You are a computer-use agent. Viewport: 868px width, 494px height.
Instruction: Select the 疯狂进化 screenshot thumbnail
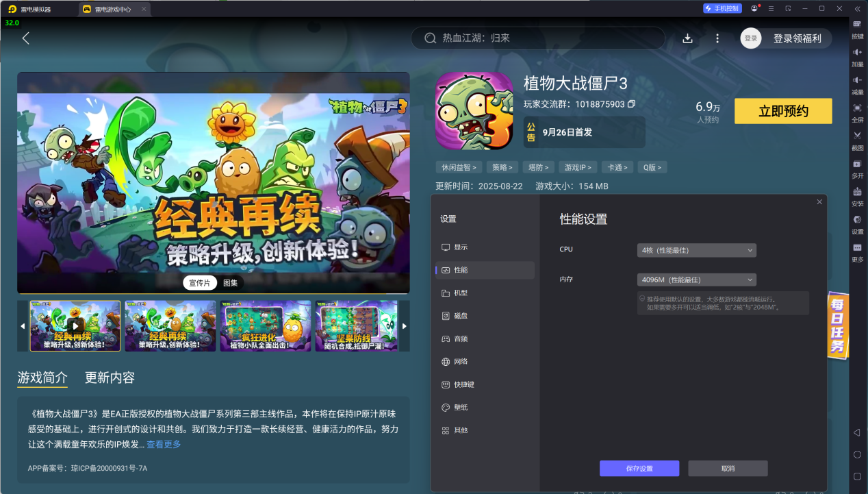click(265, 325)
